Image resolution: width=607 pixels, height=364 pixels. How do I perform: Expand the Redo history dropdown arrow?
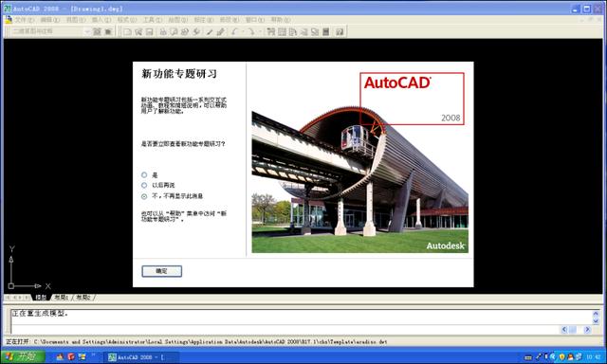coord(259,31)
